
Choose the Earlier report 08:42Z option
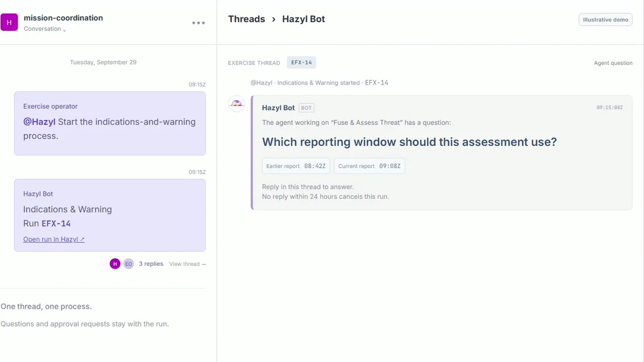click(296, 166)
